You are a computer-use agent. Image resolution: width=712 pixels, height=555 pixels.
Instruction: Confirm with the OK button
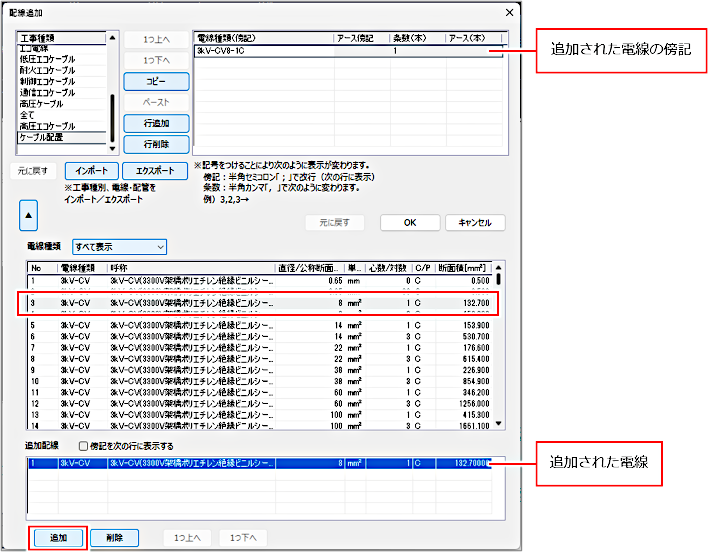click(408, 222)
